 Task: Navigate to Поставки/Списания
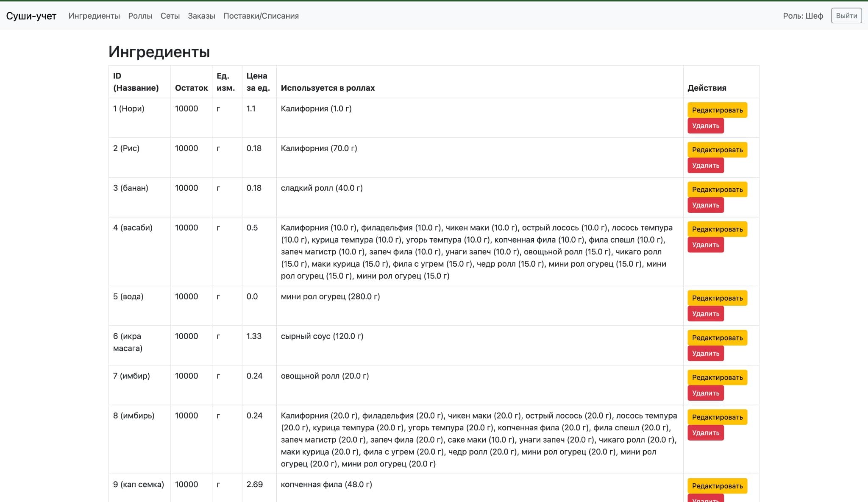261,16
